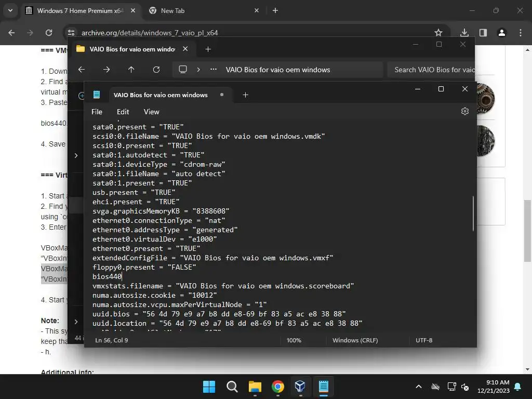Open a new Chrome tab with plus button
This screenshot has height=399, width=532.
tap(275, 10)
